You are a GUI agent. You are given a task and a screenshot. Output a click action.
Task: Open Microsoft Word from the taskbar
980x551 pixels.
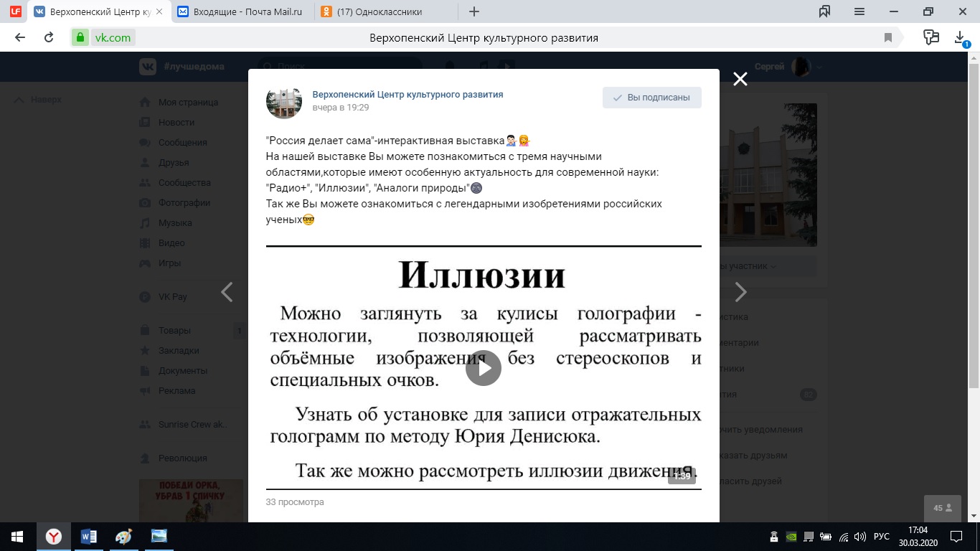[x=89, y=537]
